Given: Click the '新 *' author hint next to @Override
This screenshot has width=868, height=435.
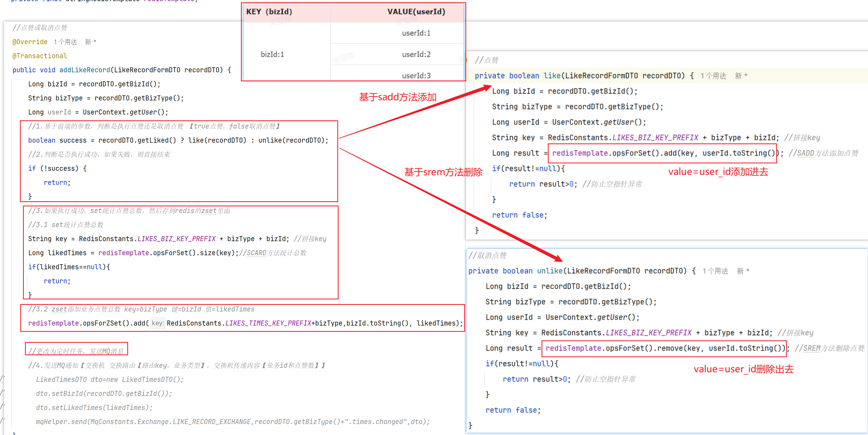Looking at the screenshot, I should (x=90, y=42).
